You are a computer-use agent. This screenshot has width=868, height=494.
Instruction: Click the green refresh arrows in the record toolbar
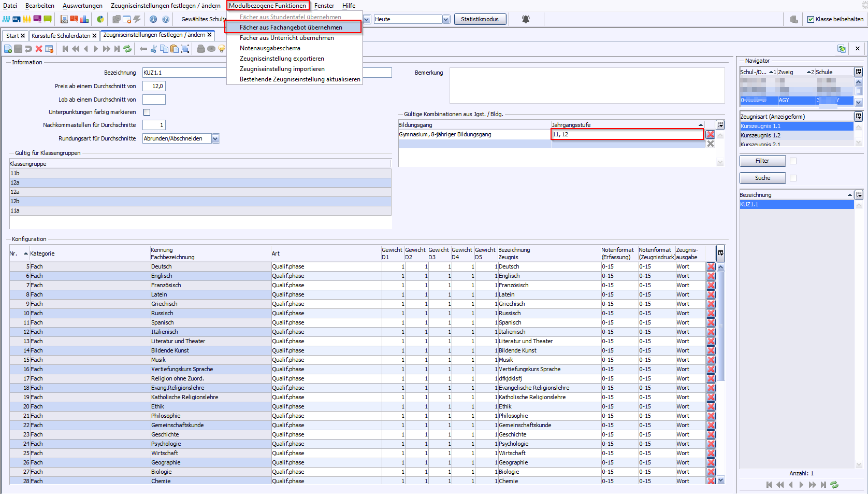point(127,49)
